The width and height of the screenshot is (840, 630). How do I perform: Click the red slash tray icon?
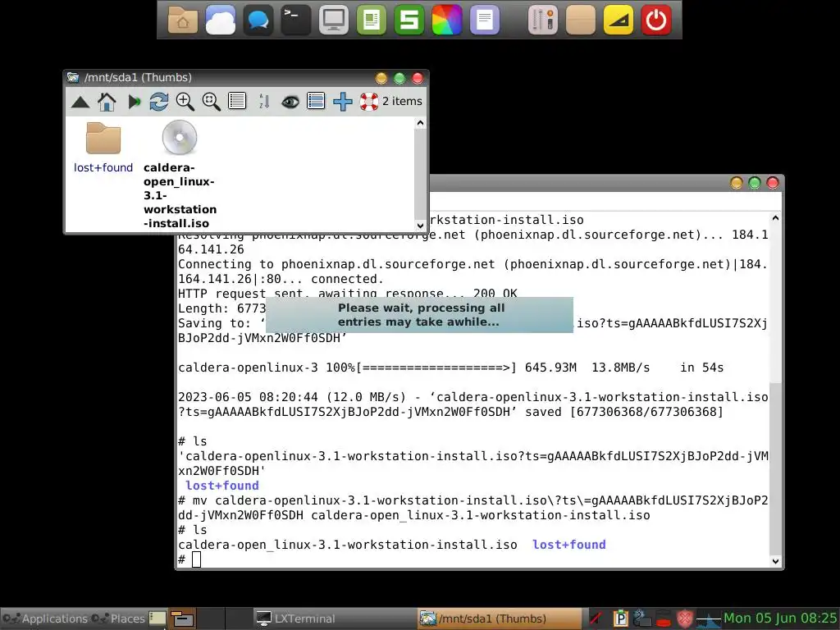click(596, 619)
